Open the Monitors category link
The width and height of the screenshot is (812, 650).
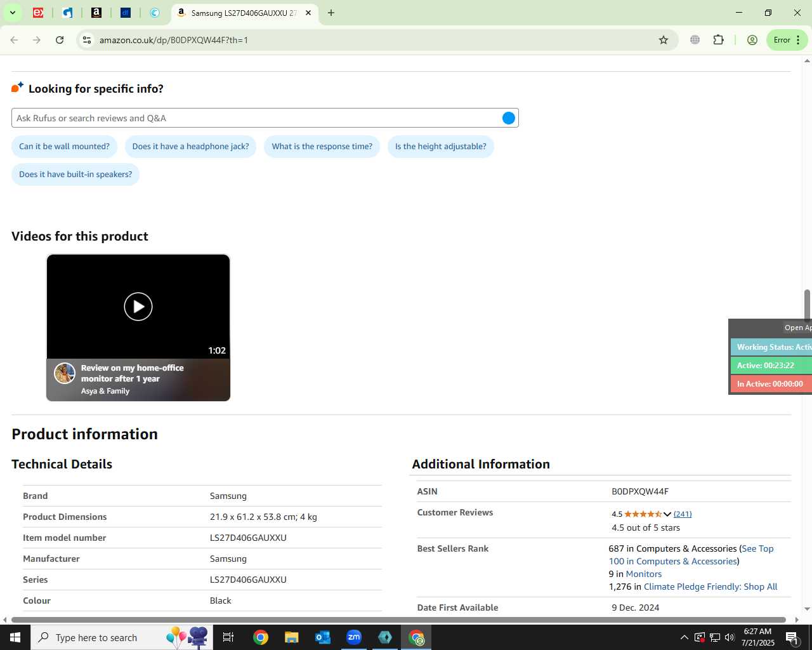644,574
